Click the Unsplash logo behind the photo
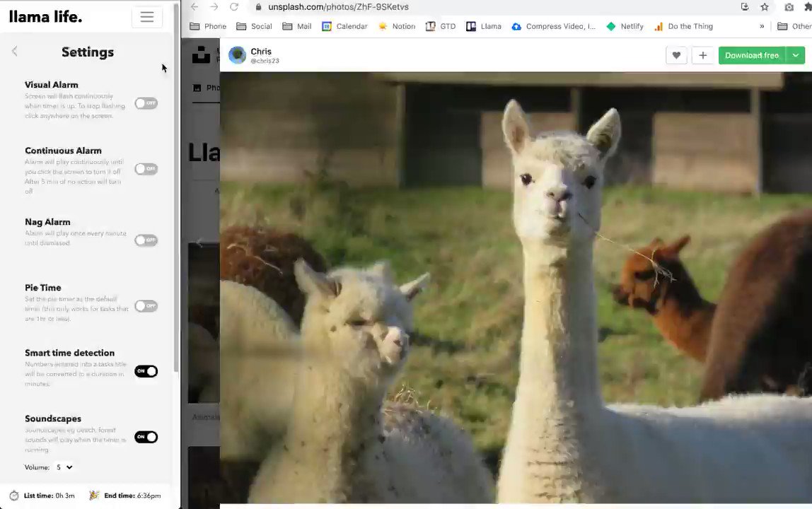The image size is (812, 509). (201, 54)
